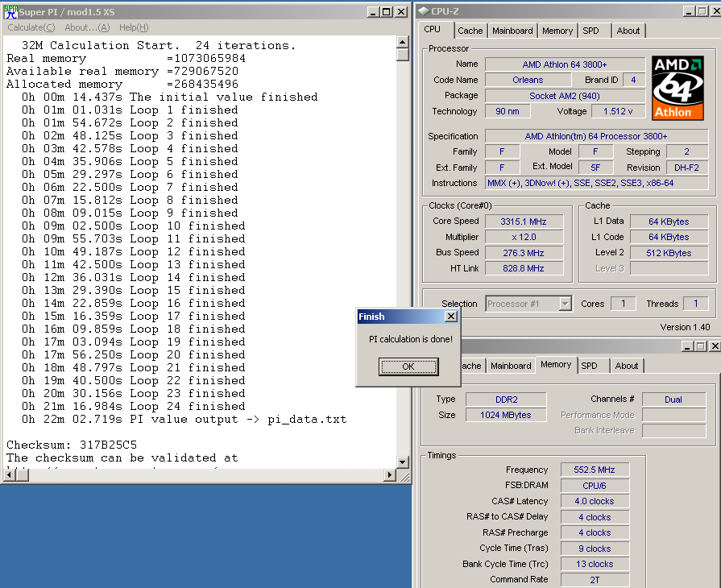Click the Super PI vertical scrollbar up arrow

pos(403,43)
